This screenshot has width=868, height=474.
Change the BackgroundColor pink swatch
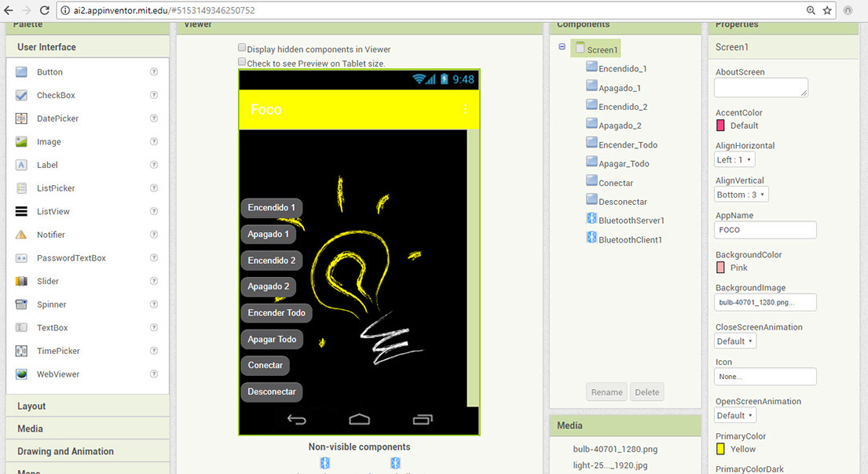(x=720, y=268)
